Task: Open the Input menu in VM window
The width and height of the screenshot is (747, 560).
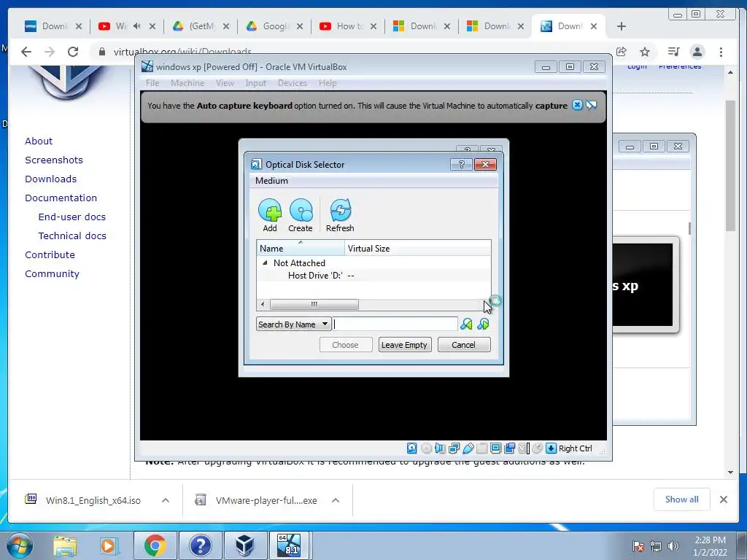Action: point(255,83)
